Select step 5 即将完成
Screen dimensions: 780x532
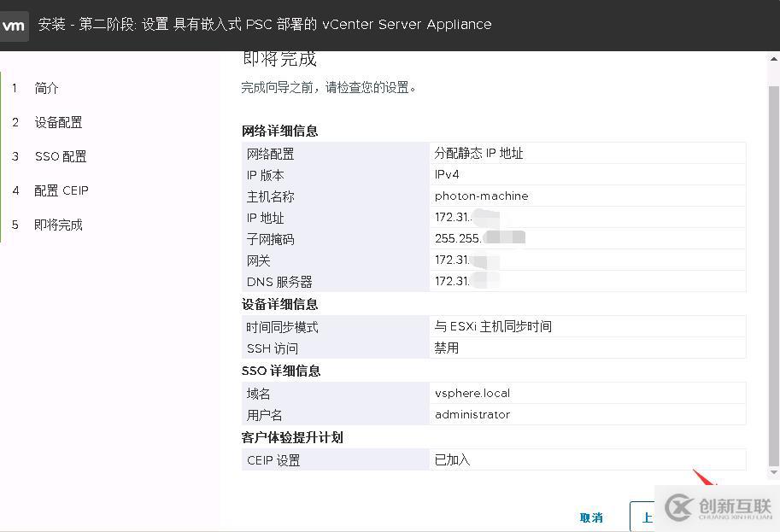tap(56, 225)
